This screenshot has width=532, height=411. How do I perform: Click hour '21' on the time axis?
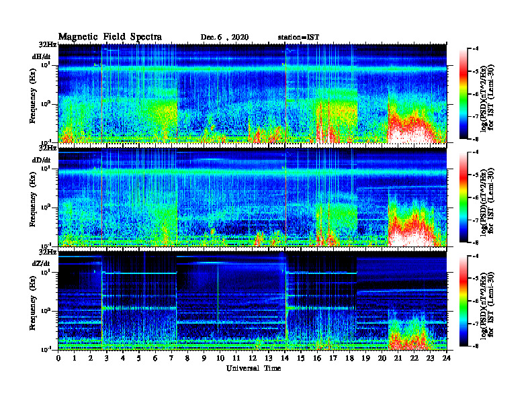398,358
